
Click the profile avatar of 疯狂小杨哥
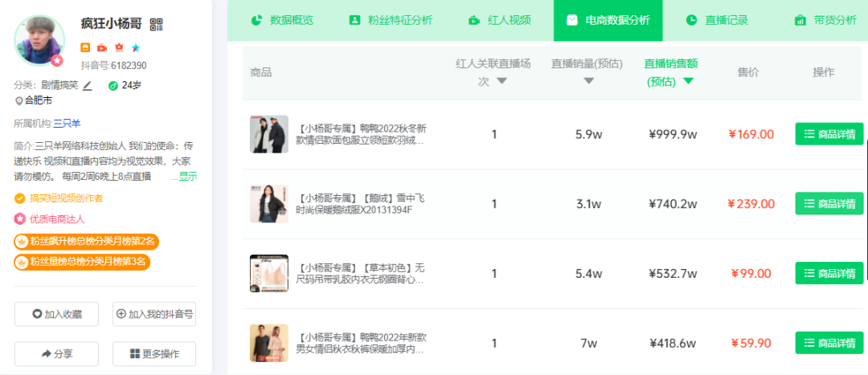39,39
